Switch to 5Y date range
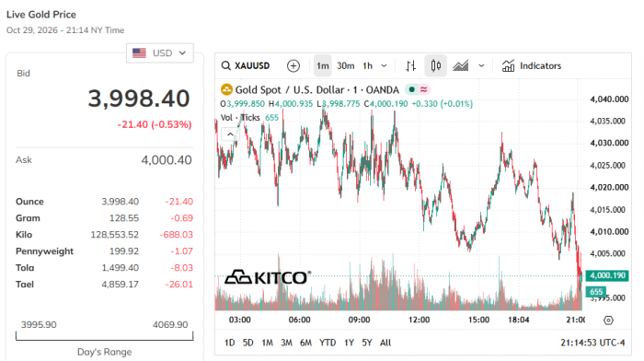The image size is (644, 361). [367, 343]
